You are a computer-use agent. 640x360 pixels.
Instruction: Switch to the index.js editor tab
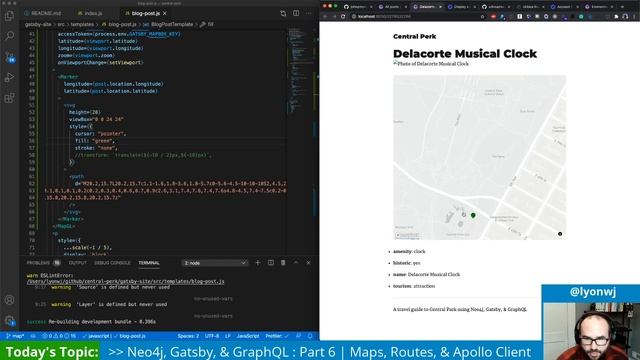click(x=90, y=13)
